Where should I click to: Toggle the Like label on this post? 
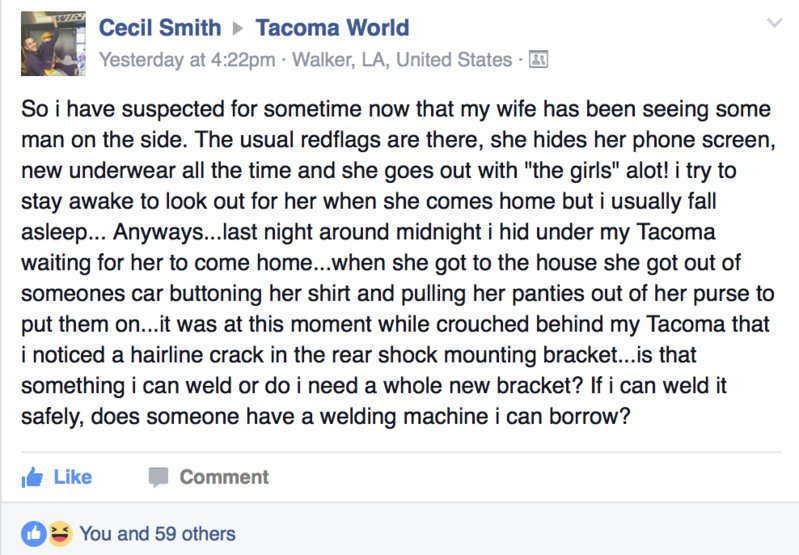(x=73, y=477)
